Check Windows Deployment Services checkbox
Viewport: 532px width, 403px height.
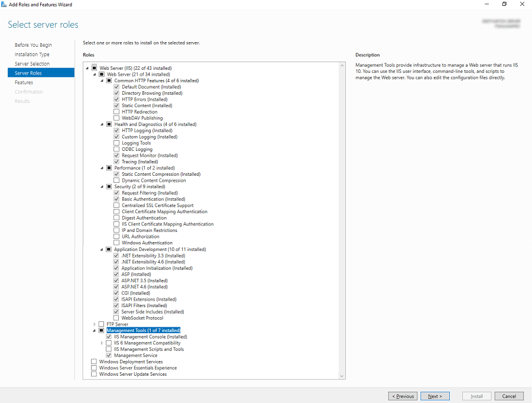click(93, 362)
